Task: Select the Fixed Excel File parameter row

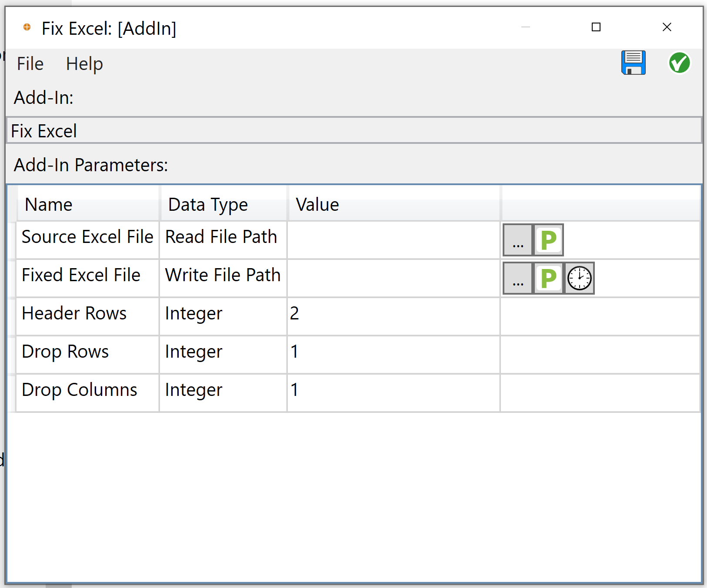Action: [x=87, y=275]
